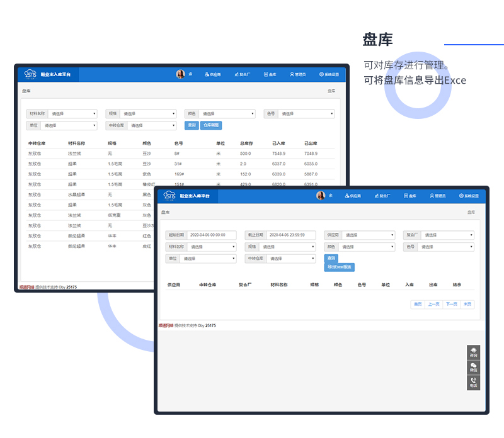Viewport: 504px width, 438px height.
Task: Open 复合厂 menu in the back window header
Action: pyautogui.click(x=242, y=74)
